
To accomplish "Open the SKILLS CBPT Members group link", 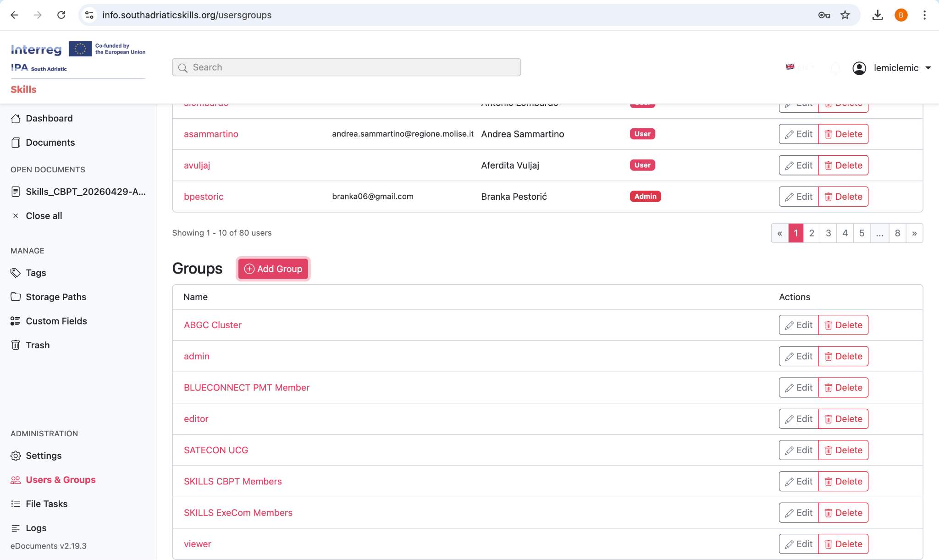I will (x=232, y=481).
